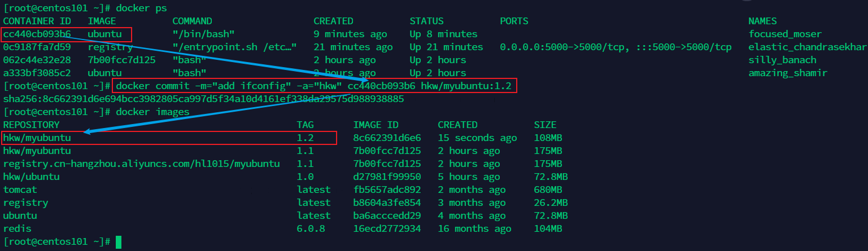This screenshot has height=251, width=868.
Task: Click the 680MB size value
Action: 548,190
